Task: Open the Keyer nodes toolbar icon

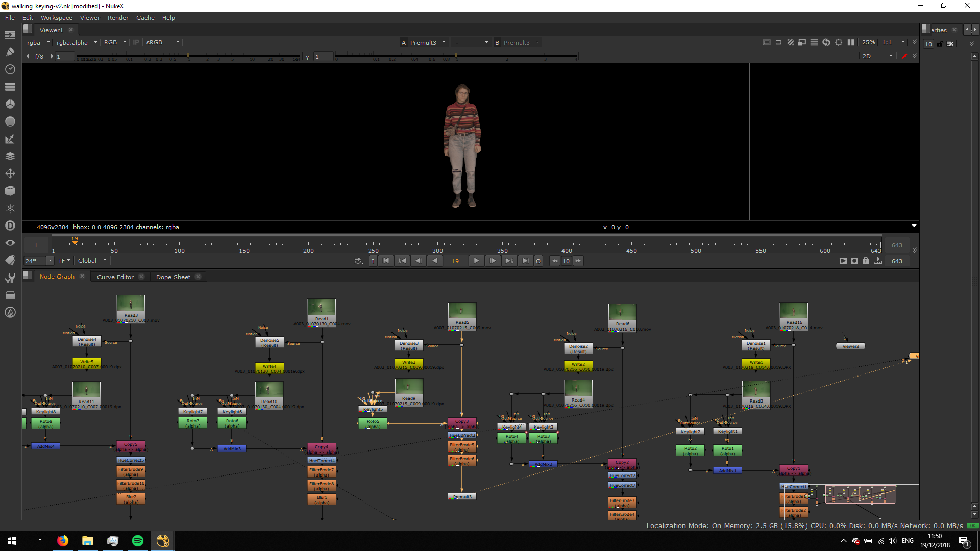Action: (10, 139)
